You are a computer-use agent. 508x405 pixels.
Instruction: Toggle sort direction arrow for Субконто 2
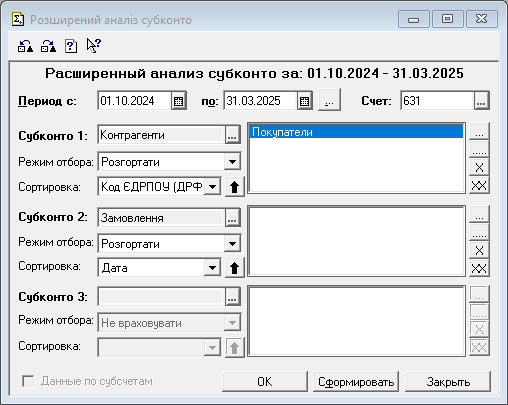click(235, 268)
